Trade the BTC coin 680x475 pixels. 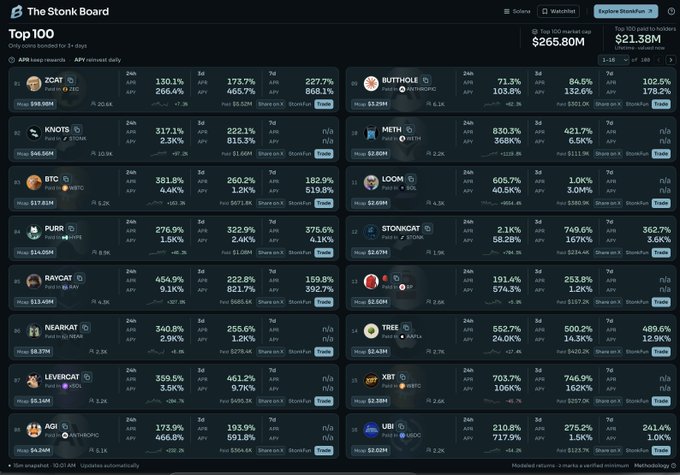(x=324, y=203)
